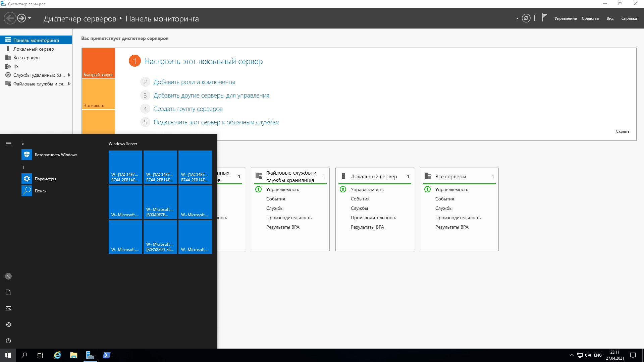
Task: Open the dropdown arrow left of refresh icon
Action: point(517,18)
